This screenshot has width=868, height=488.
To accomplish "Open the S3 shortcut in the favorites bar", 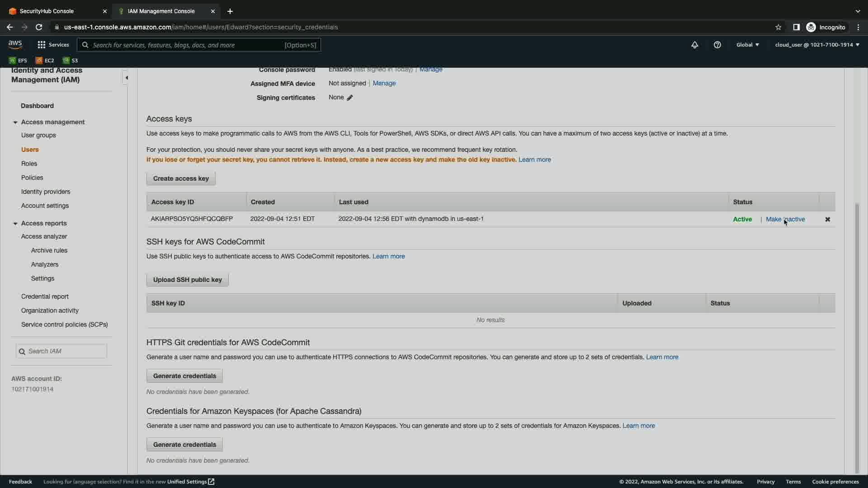I will click(71, 60).
